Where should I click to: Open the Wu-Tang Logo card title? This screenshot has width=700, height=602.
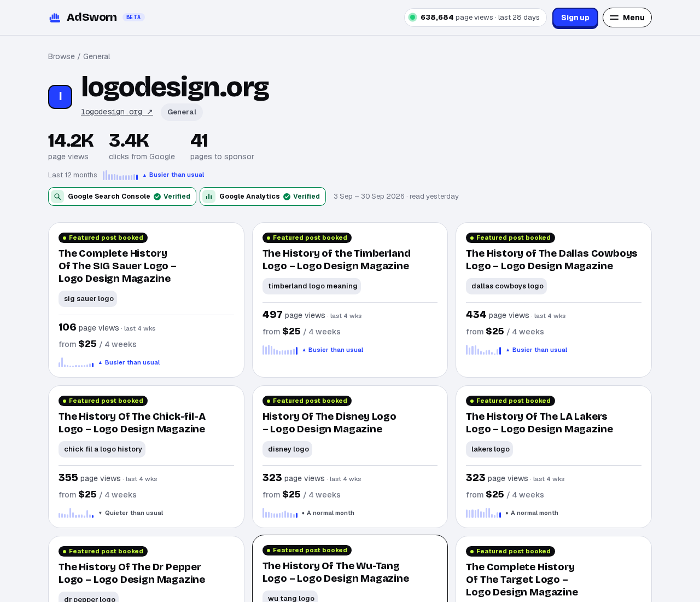[336, 572]
